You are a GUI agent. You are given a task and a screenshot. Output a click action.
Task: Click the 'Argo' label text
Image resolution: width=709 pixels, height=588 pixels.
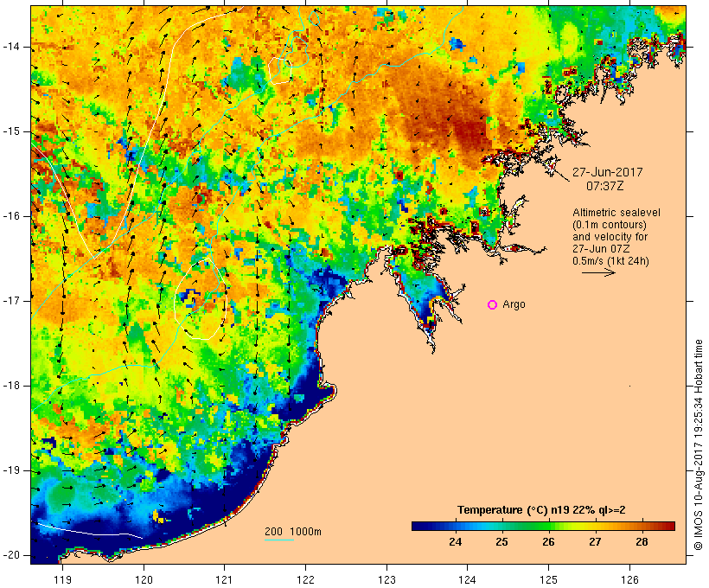click(514, 304)
